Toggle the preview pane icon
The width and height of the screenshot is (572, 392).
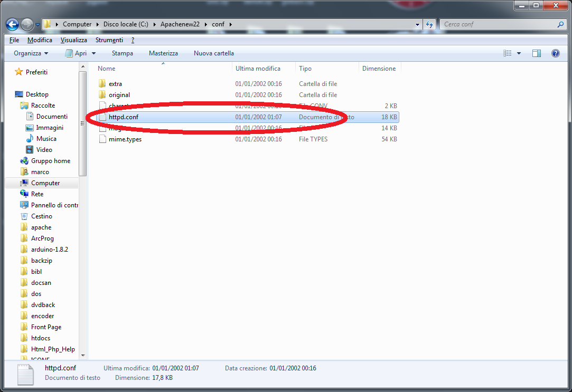tap(537, 53)
